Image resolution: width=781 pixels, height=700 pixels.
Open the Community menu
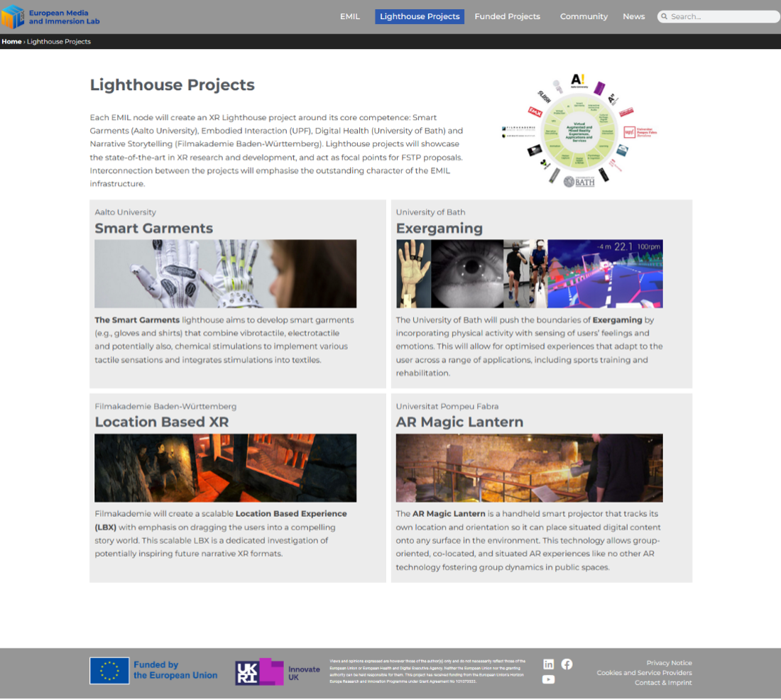(x=584, y=16)
